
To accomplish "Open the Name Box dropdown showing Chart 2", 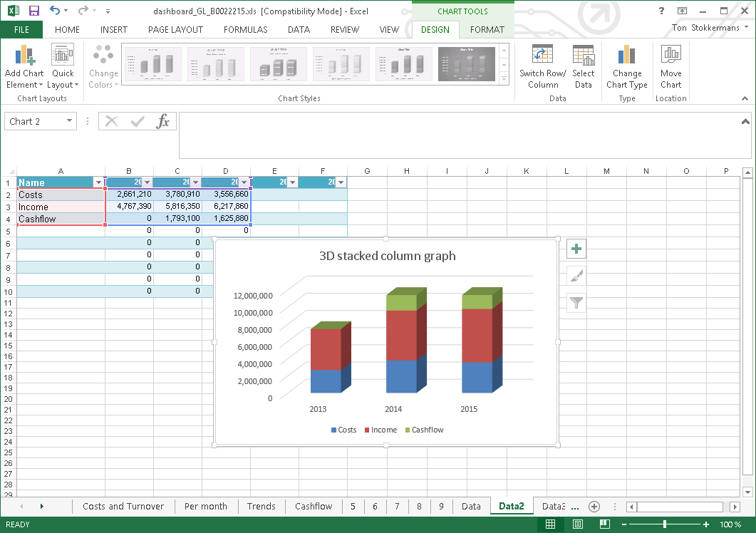I will pyautogui.click(x=69, y=121).
